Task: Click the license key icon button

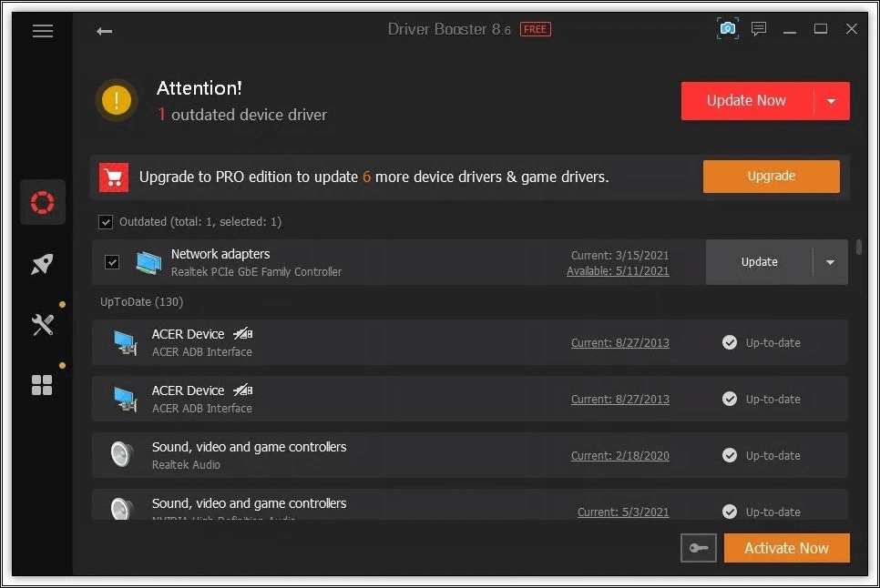Action: pyautogui.click(x=698, y=548)
